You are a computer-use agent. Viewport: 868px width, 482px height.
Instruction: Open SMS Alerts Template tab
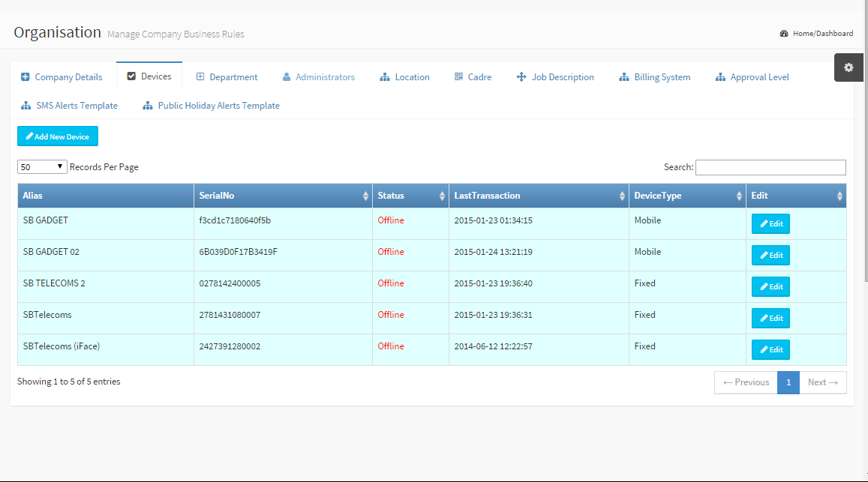pyautogui.click(x=69, y=106)
